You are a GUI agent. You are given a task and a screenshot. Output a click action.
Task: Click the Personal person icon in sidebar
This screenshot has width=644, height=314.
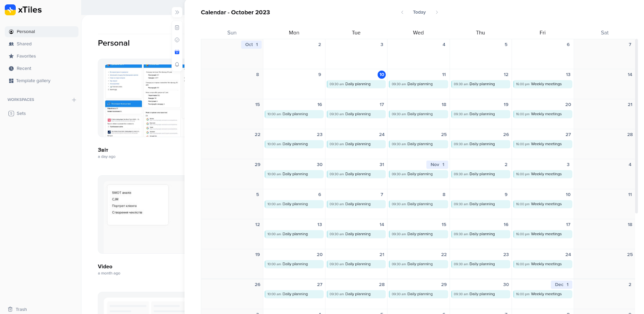pyautogui.click(x=11, y=31)
